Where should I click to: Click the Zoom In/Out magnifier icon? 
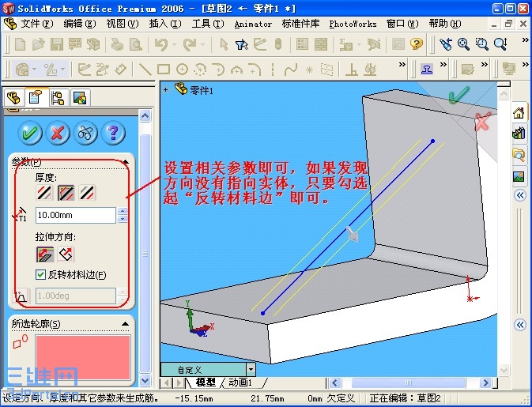(500, 44)
